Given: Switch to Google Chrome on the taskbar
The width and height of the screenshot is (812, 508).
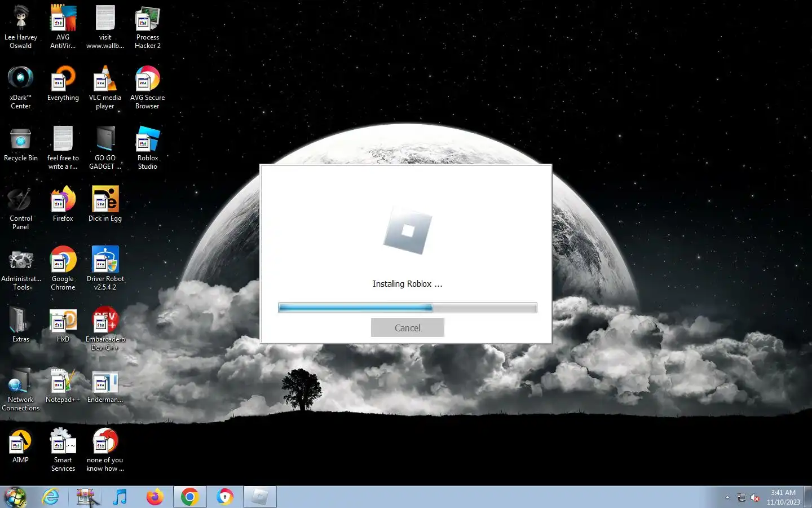Looking at the screenshot, I should pos(189,497).
